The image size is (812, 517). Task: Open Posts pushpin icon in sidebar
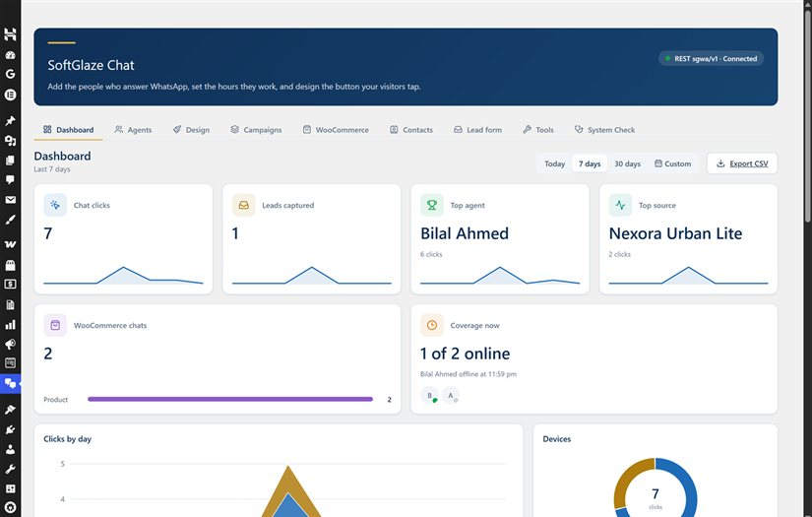(10, 120)
